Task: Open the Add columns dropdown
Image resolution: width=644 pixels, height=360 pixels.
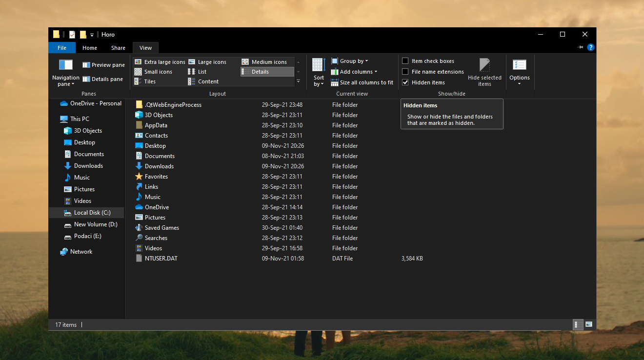Action: click(x=356, y=71)
